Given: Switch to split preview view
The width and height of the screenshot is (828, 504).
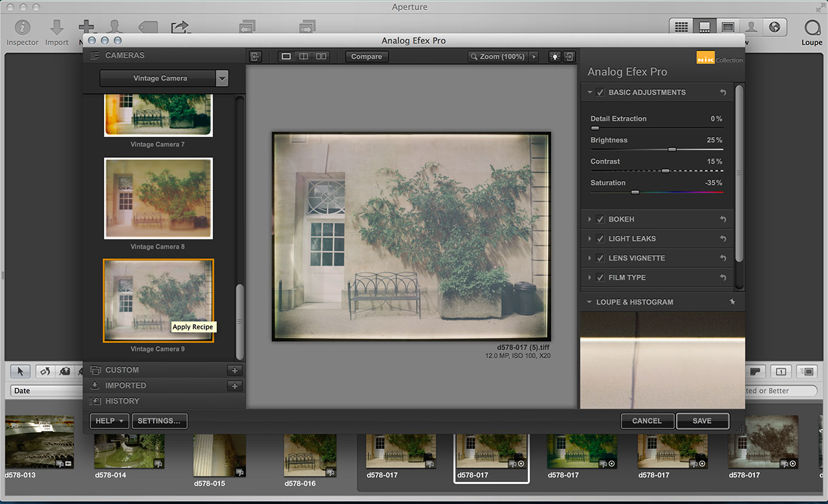Looking at the screenshot, I should (303, 57).
